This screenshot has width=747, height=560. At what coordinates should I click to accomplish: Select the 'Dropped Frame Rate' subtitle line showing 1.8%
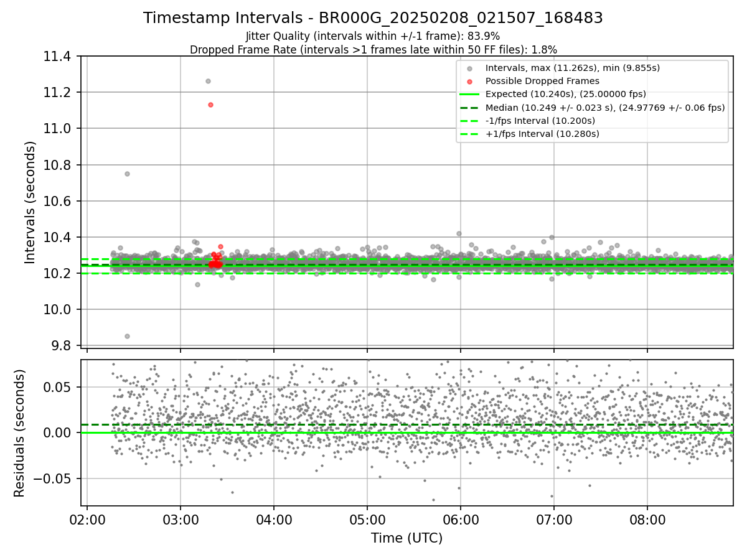tap(373, 49)
